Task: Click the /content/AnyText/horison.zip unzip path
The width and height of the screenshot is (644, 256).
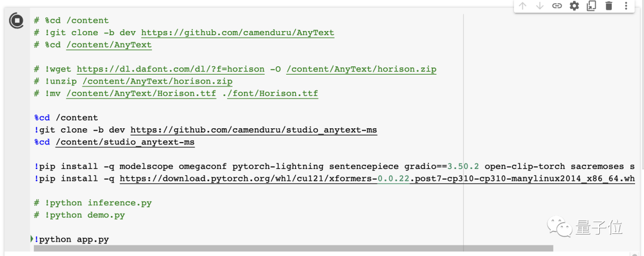Action: 157,81
